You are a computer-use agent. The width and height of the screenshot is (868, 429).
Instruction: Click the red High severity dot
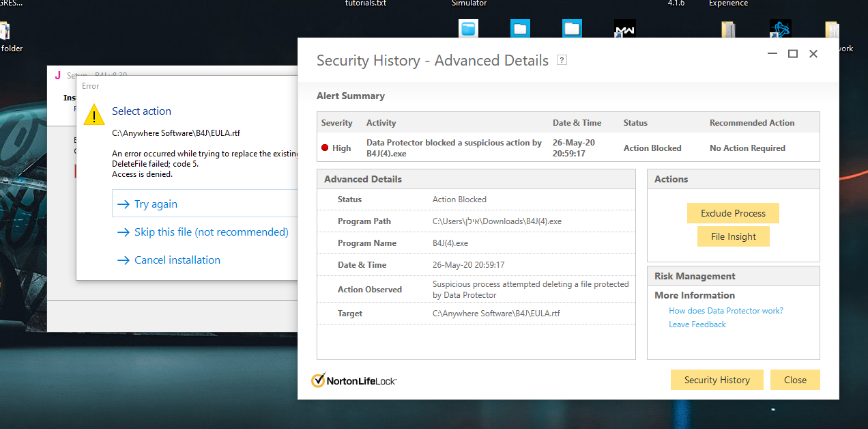pyautogui.click(x=325, y=148)
